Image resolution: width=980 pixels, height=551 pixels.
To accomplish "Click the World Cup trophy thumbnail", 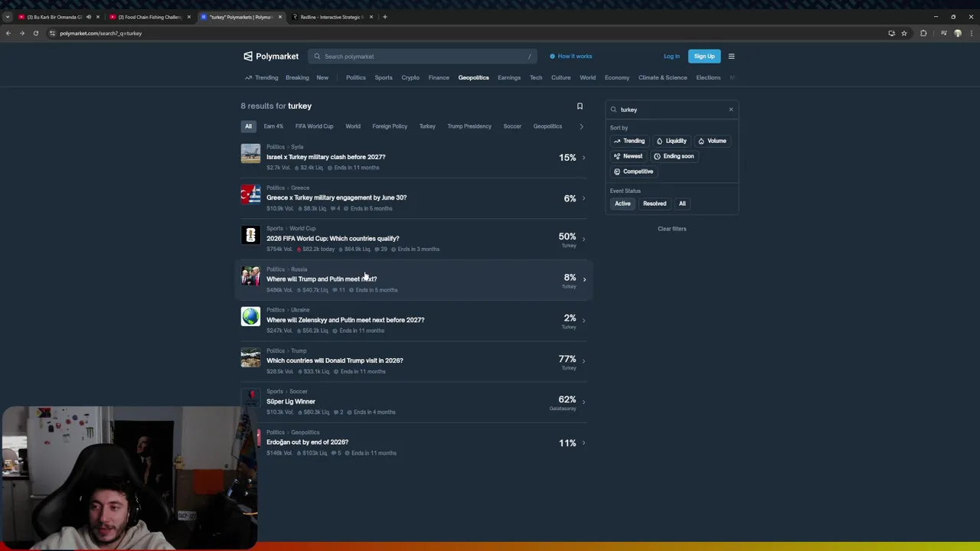I will (x=250, y=235).
